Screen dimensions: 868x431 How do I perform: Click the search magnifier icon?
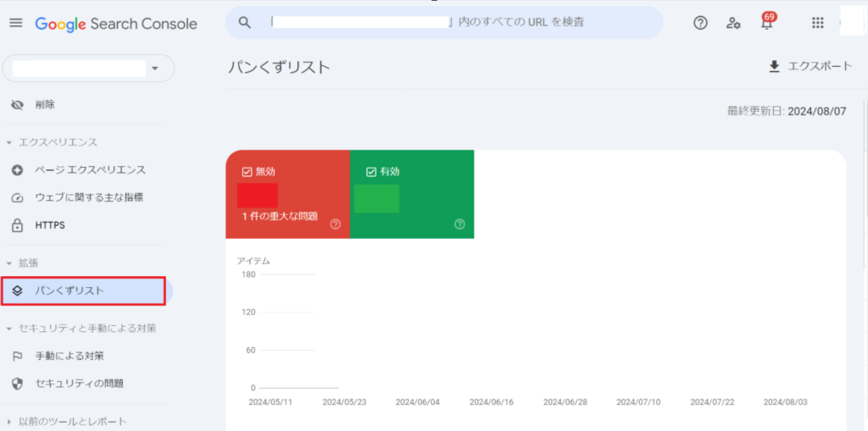[244, 23]
